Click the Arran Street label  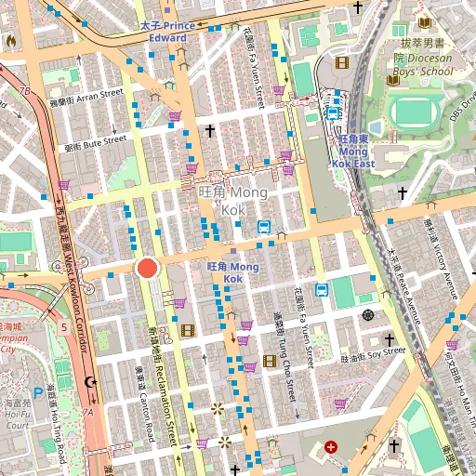tap(86, 98)
